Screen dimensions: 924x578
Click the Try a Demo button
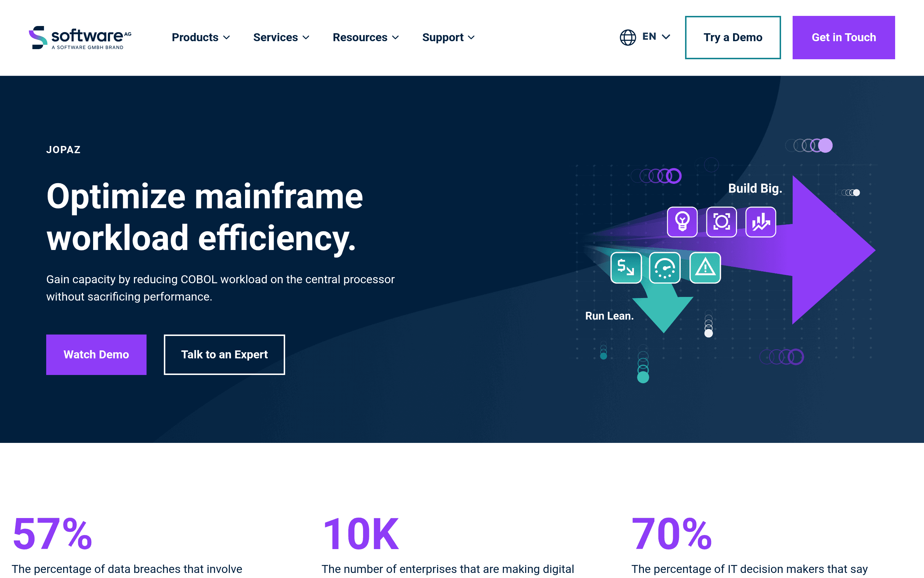pyautogui.click(x=733, y=38)
